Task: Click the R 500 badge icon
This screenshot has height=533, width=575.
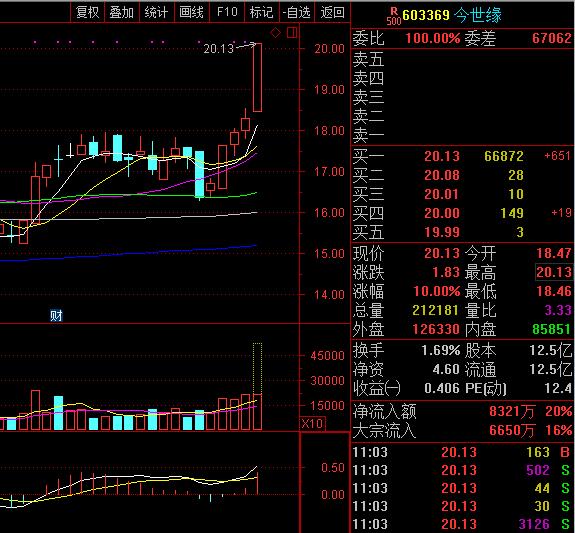Action: coord(394,17)
